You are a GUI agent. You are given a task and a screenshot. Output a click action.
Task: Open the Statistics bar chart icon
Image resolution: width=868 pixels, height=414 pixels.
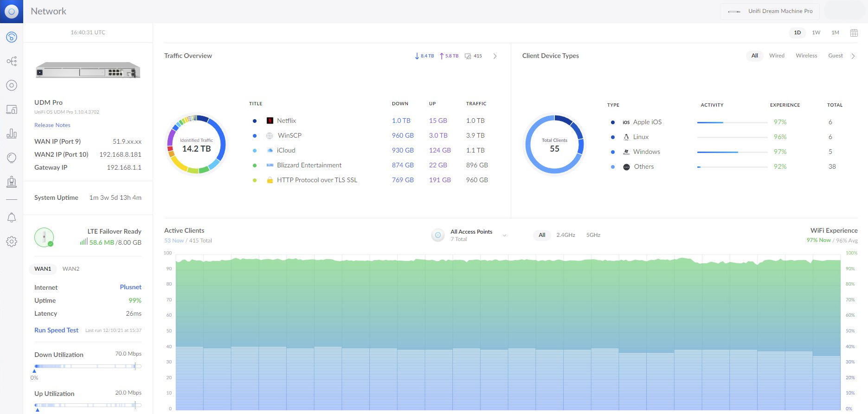[12, 134]
